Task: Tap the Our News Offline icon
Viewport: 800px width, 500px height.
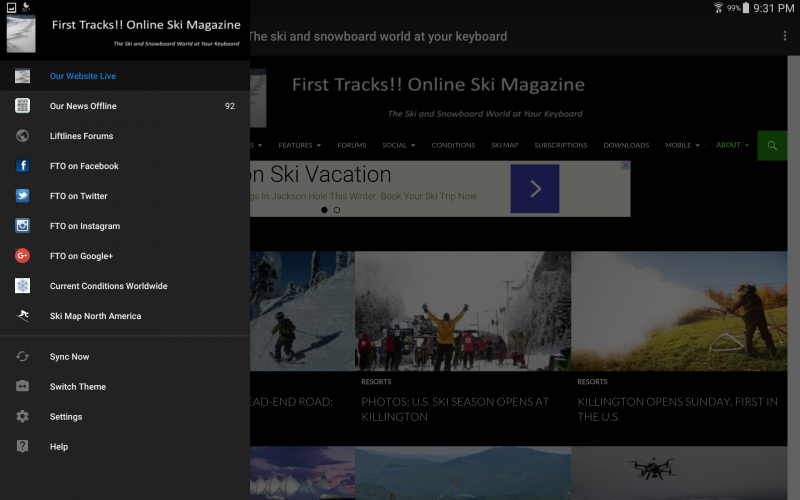Action: (x=22, y=106)
